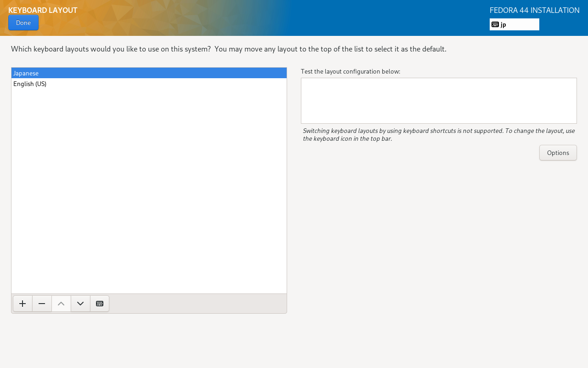Move selected layout up with chevron arrow
588x368 pixels.
tap(61, 304)
